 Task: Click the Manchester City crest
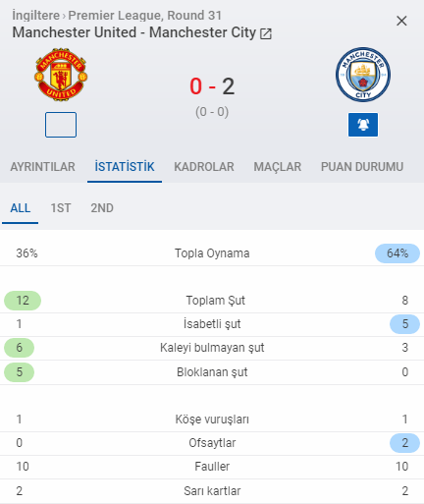coord(363,75)
